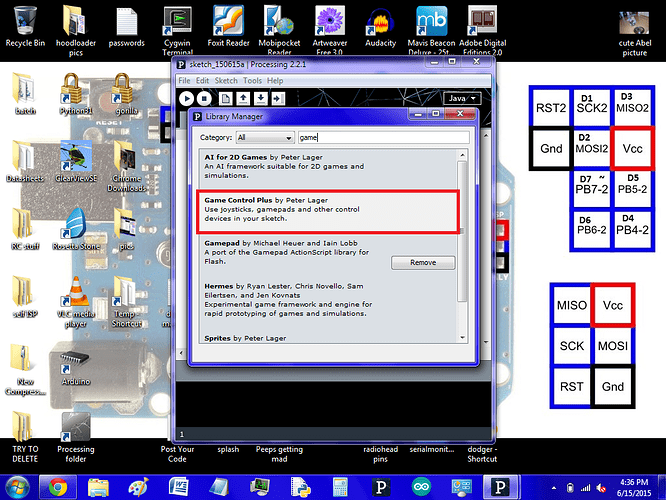Click the library search field containing 'game'
Viewport: 666px width, 500px height.
point(384,138)
